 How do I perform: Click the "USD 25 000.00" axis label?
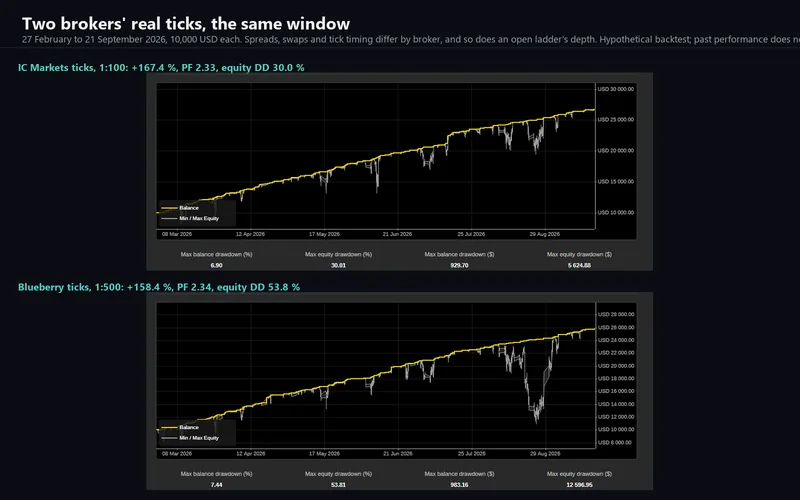(x=616, y=119)
